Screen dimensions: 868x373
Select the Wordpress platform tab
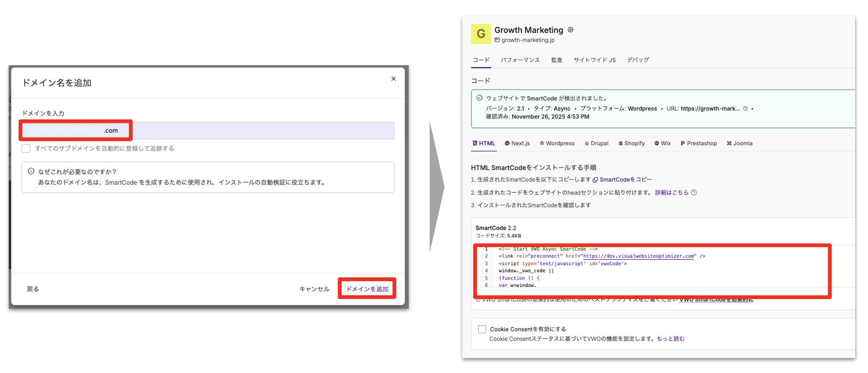tap(557, 143)
